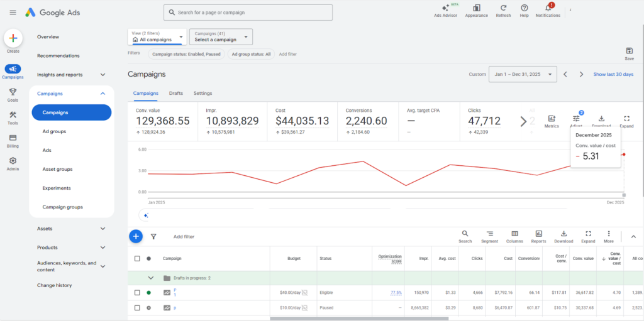Click the Refresh icon in header

click(503, 8)
